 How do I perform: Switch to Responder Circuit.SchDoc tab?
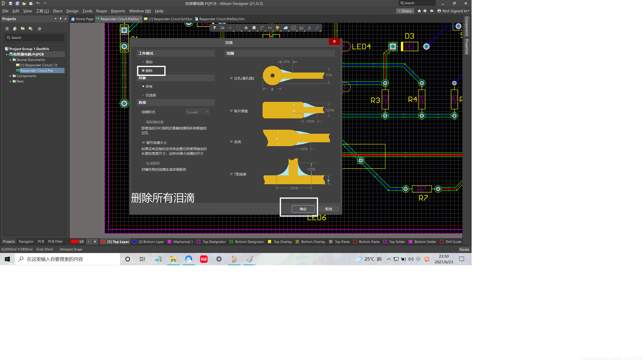pos(170,19)
